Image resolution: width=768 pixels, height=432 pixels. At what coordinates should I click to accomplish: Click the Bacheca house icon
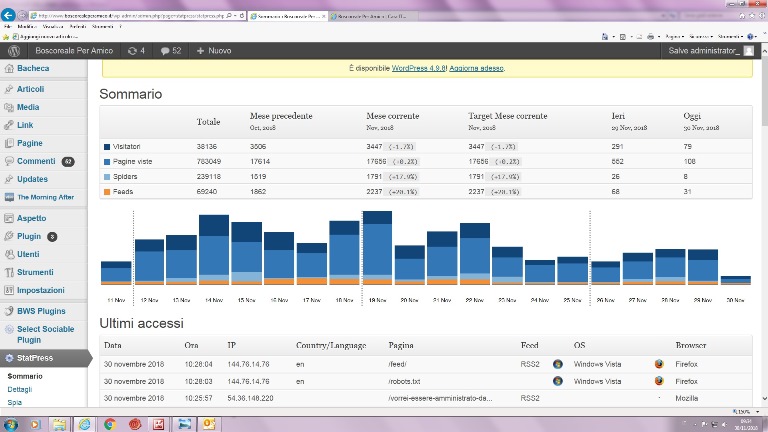point(9,69)
